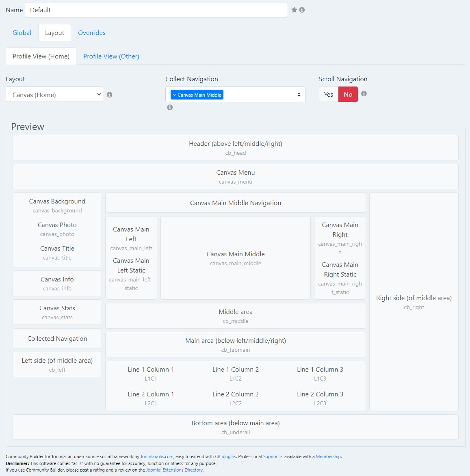Follow the Membership link
This screenshot has width=470, height=476.
pos(328,457)
